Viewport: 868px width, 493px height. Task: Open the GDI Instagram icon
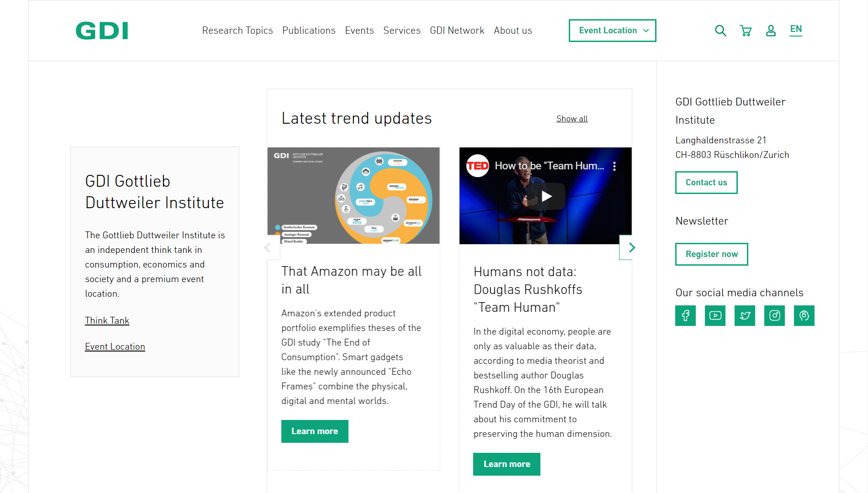pos(774,315)
